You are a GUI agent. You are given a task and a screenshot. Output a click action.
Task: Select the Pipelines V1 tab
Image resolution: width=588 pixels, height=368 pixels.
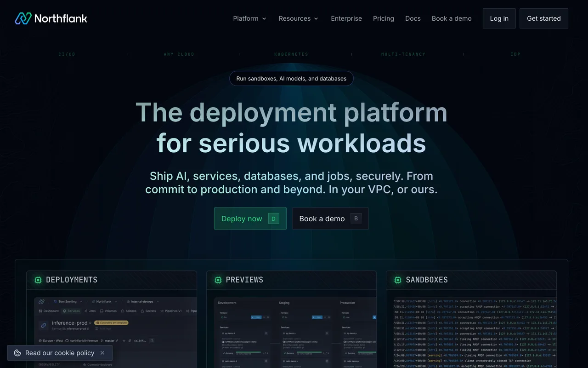[170, 311]
